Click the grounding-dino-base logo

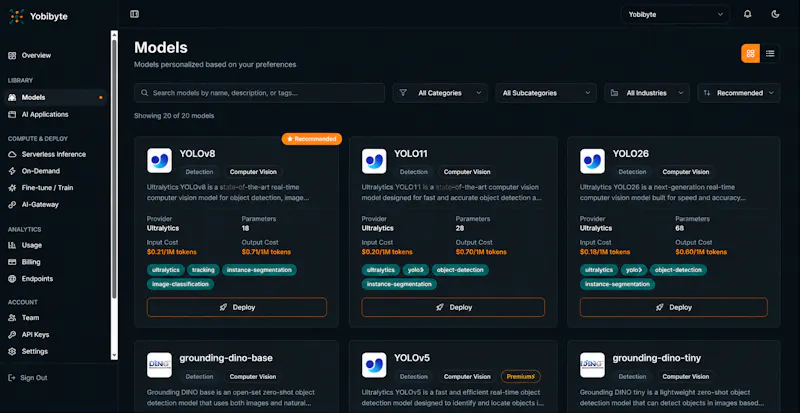159,365
